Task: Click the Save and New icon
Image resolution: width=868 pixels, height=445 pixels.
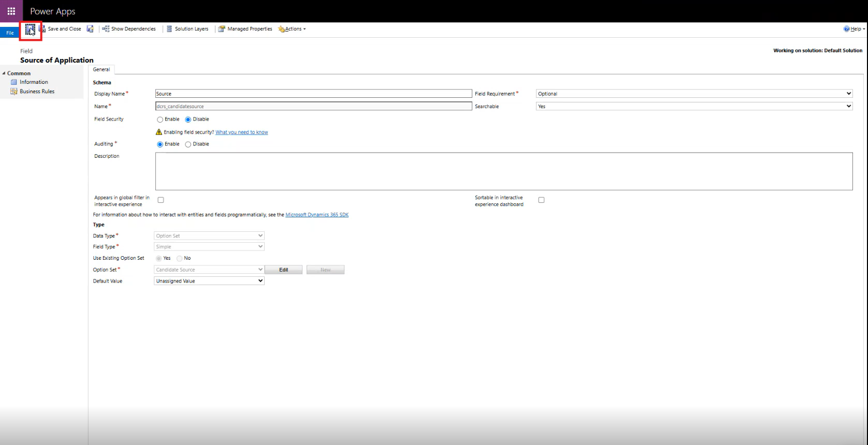Action: [x=90, y=29]
